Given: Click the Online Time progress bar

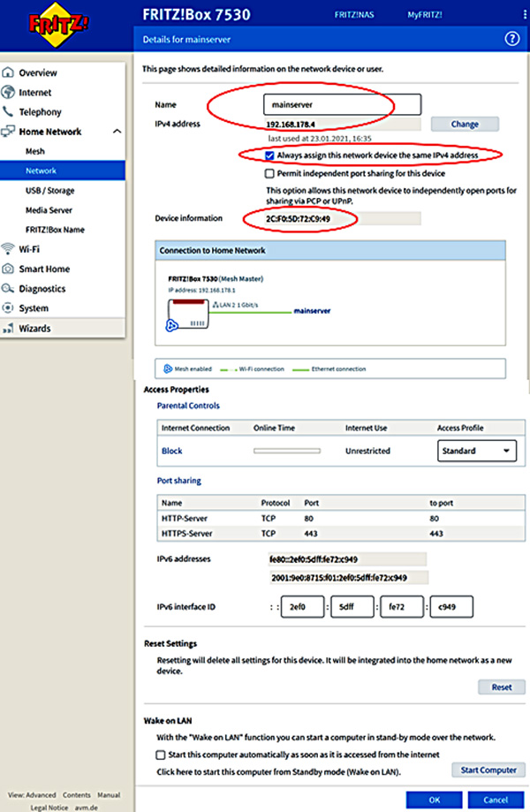Looking at the screenshot, I should [x=287, y=451].
